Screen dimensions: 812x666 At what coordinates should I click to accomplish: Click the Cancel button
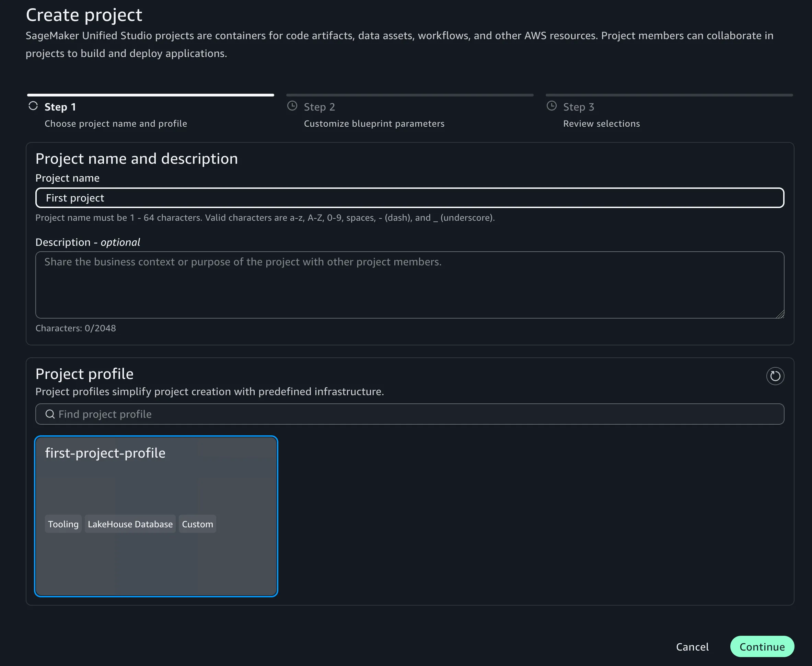(x=692, y=647)
